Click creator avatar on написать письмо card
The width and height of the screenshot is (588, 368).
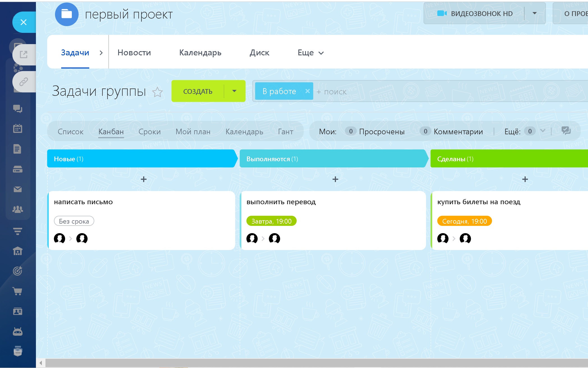(x=60, y=238)
